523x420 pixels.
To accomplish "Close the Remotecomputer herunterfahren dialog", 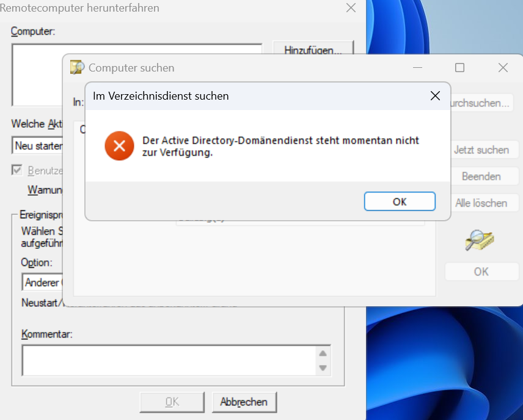I will 351,8.
